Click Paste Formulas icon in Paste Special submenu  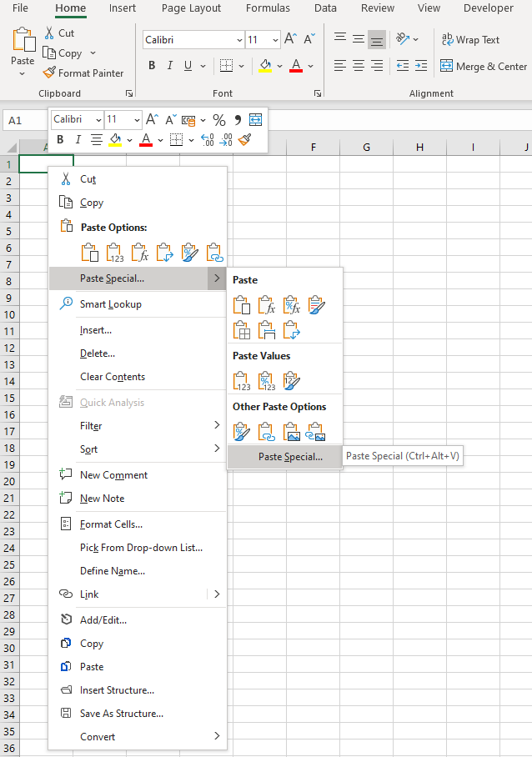[x=266, y=305]
